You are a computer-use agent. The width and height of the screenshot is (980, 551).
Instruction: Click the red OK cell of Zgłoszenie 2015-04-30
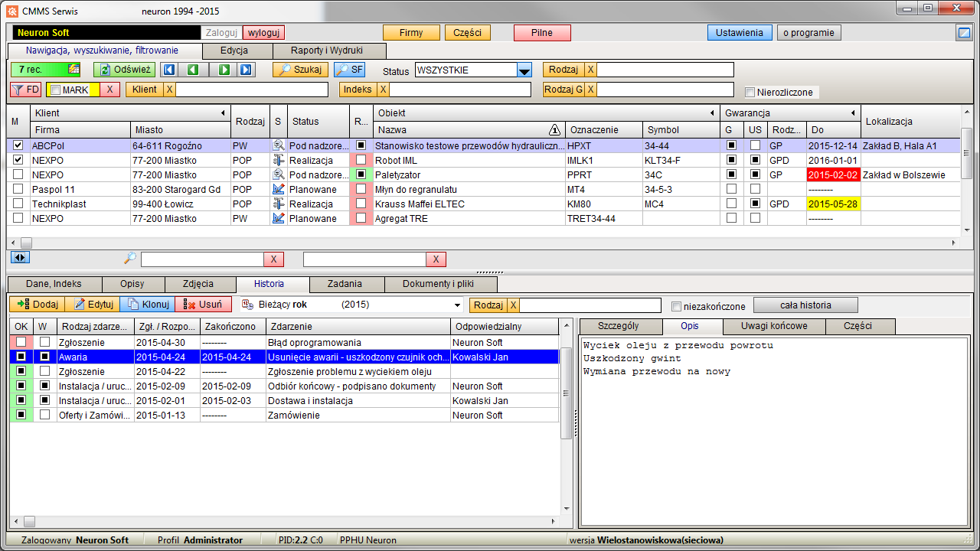[x=21, y=342]
